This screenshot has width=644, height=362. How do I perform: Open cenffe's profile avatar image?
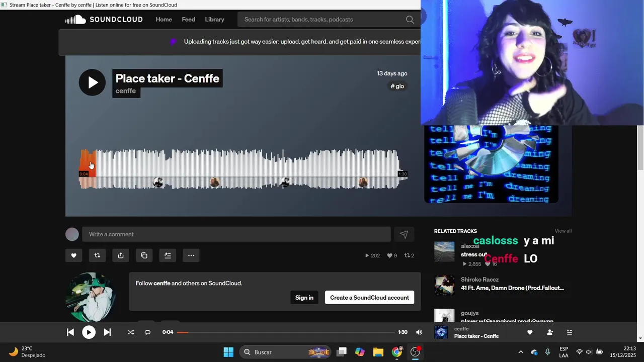[91, 297]
